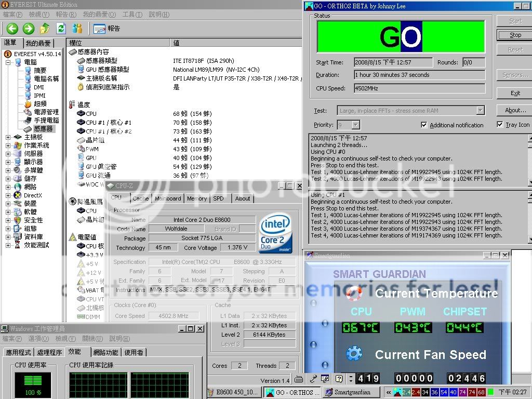
Task: Click the up-level folder arrow icon
Action: (x=45, y=29)
